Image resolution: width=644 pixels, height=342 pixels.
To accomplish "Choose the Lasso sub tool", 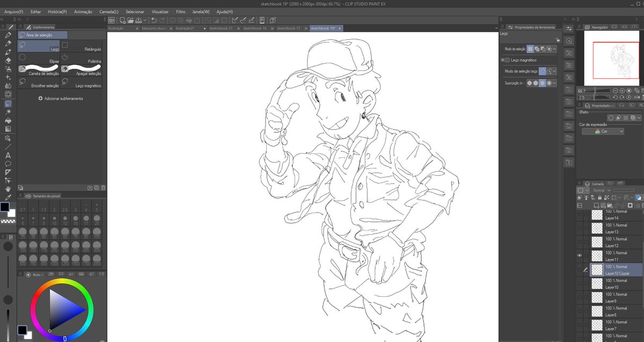I will [39, 46].
